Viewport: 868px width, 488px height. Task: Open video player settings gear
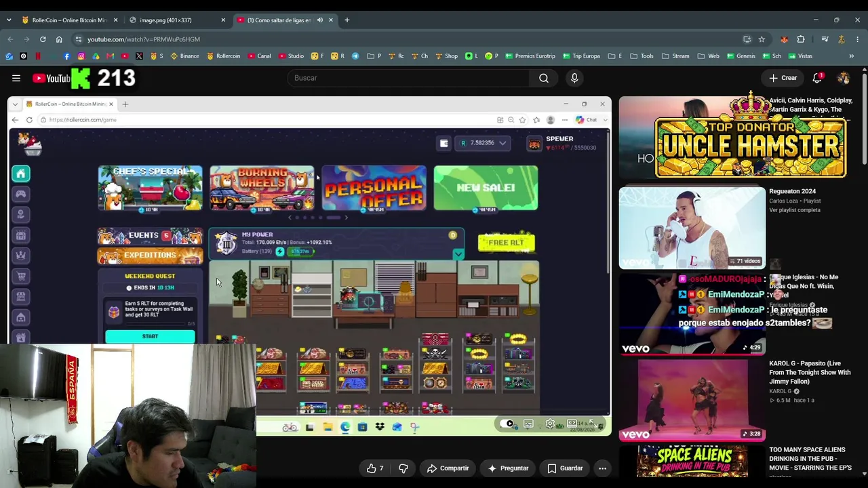point(550,424)
